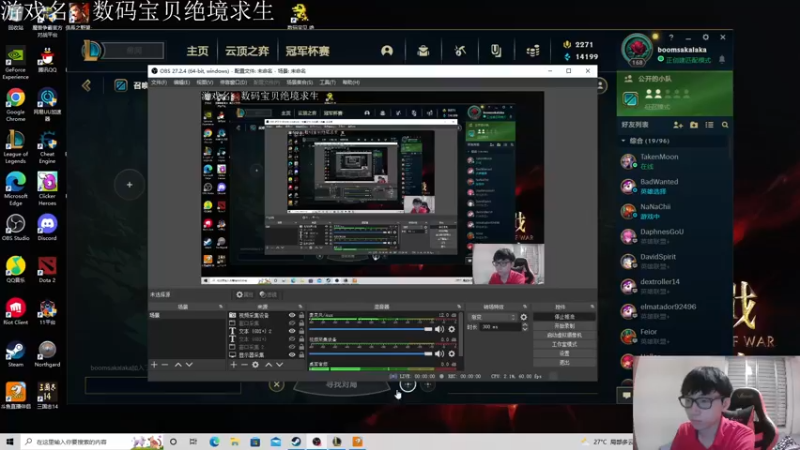Open the crafting hammer icon in League header
Viewport: 800px width, 450px height.
460,51
